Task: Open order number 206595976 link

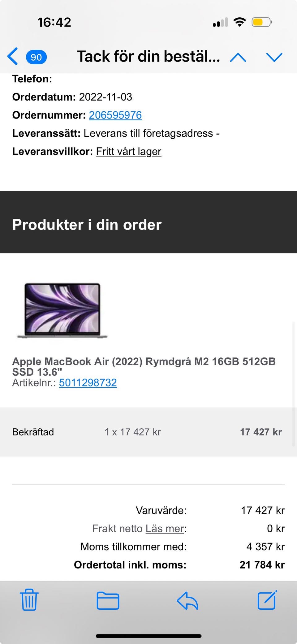Action: pyautogui.click(x=115, y=115)
